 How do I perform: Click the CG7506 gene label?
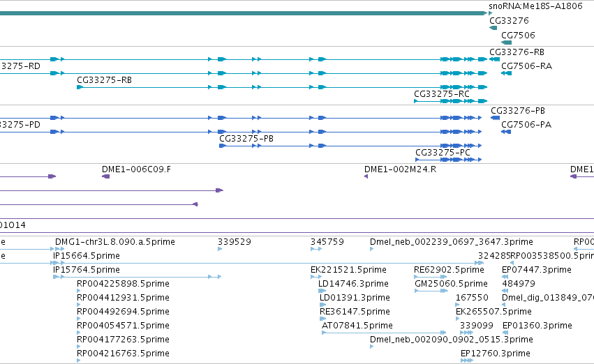pos(518,36)
